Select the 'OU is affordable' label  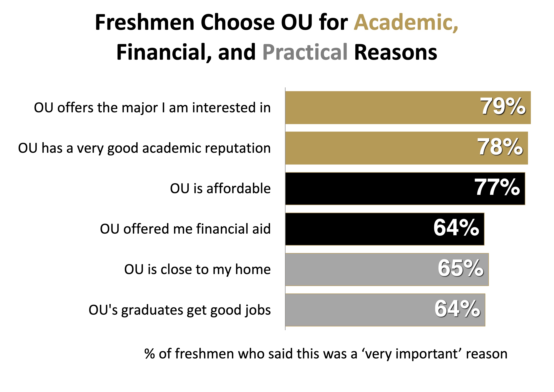(220, 188)
